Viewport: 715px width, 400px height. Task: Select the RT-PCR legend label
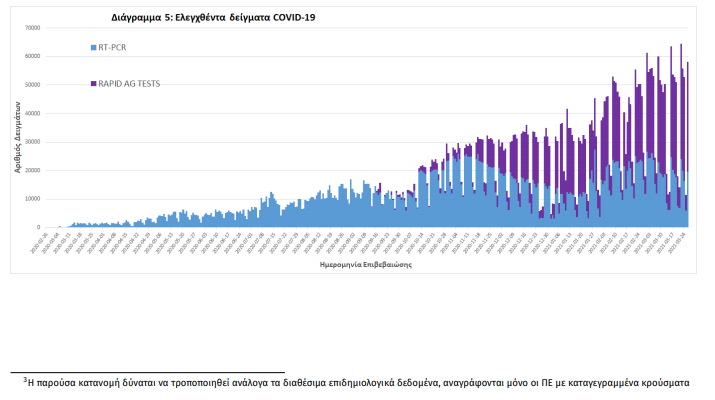(x=113, y=47)
